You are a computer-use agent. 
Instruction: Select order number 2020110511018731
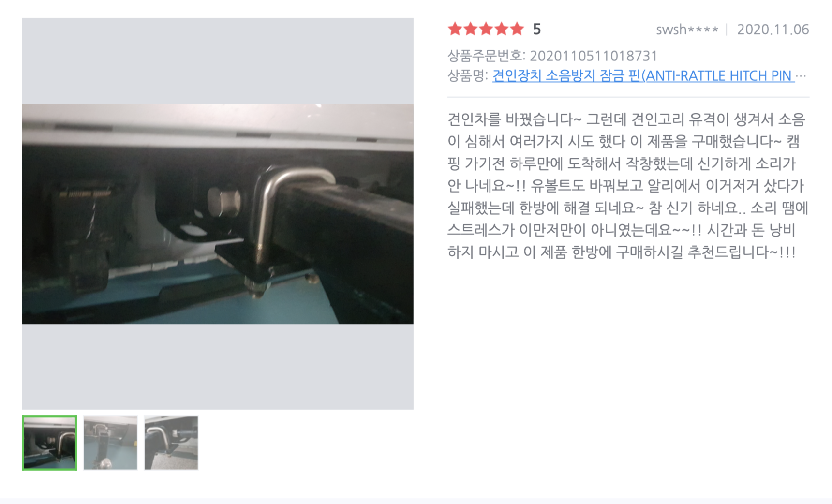594,56
